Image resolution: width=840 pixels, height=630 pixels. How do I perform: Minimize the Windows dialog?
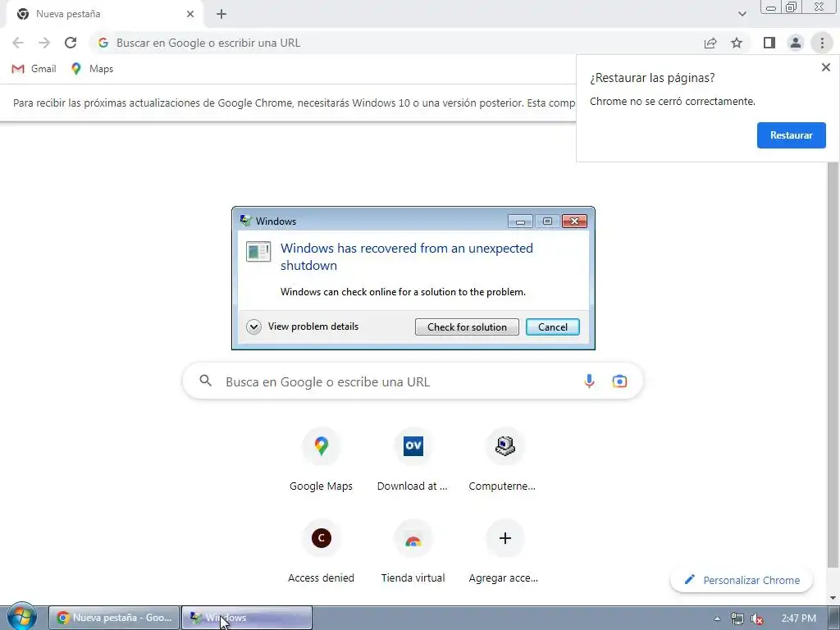coord(520,221)
